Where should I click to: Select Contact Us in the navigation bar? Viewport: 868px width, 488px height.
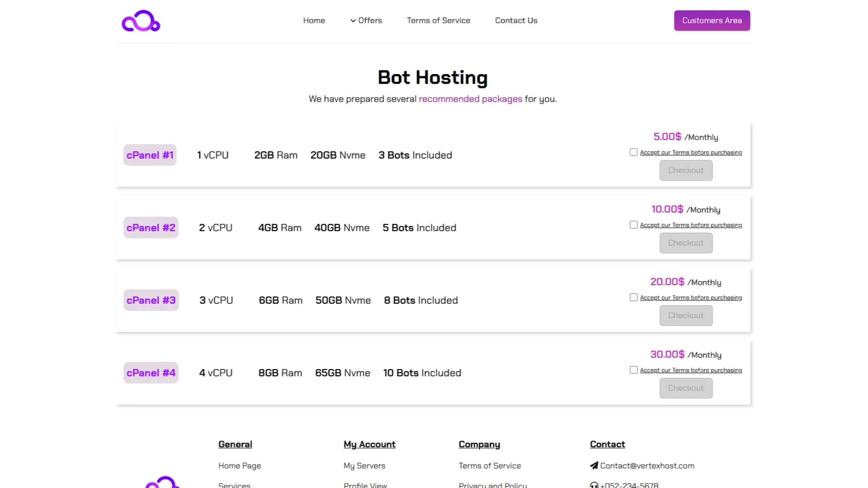click(x=516, y=20)
